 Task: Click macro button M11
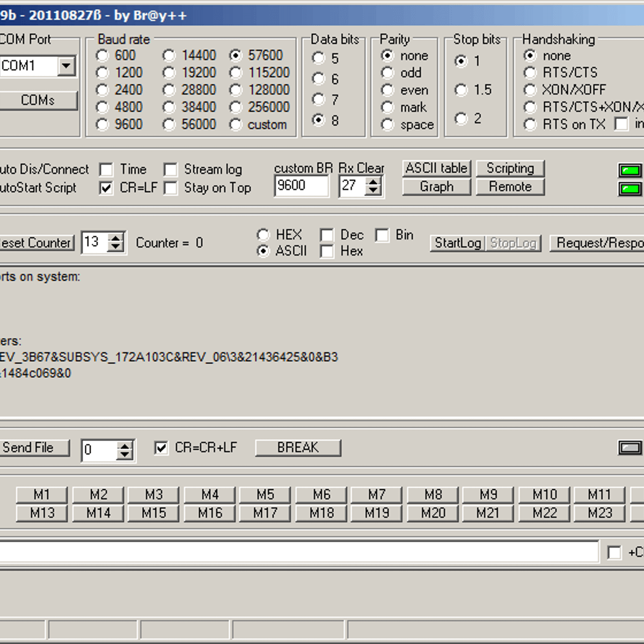[x=600, y=494]
